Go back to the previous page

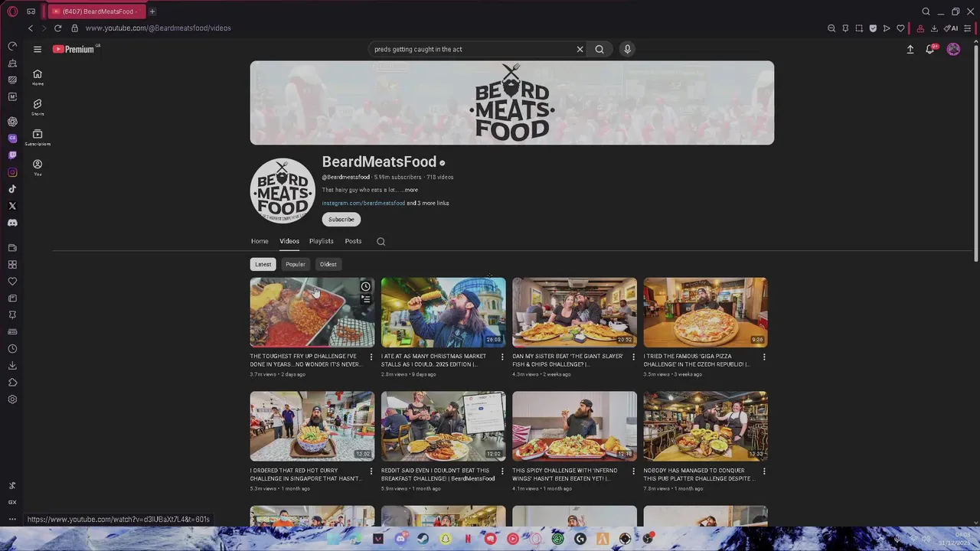31,28
